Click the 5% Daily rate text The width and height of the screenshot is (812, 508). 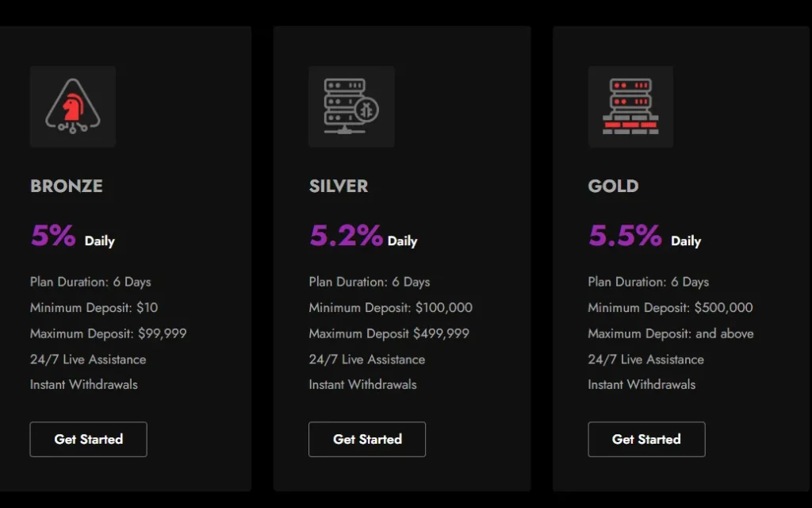tap(72, 237)
